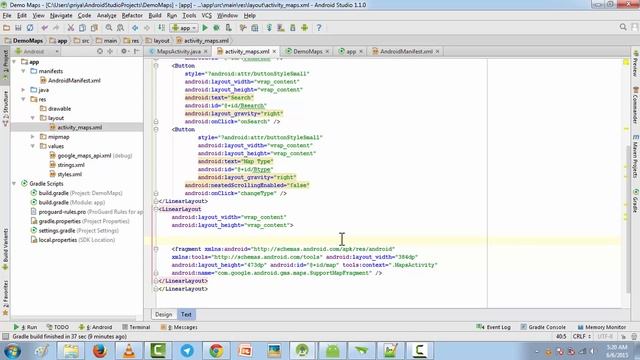Switch to the AndroidManifest.xml editor tab
640x360 pixels.
click(406, 51)
